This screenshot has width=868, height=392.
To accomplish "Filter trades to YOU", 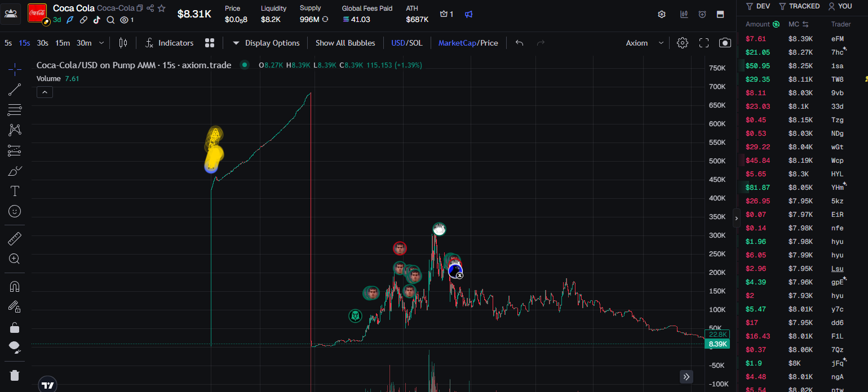I will click(840, 6).
